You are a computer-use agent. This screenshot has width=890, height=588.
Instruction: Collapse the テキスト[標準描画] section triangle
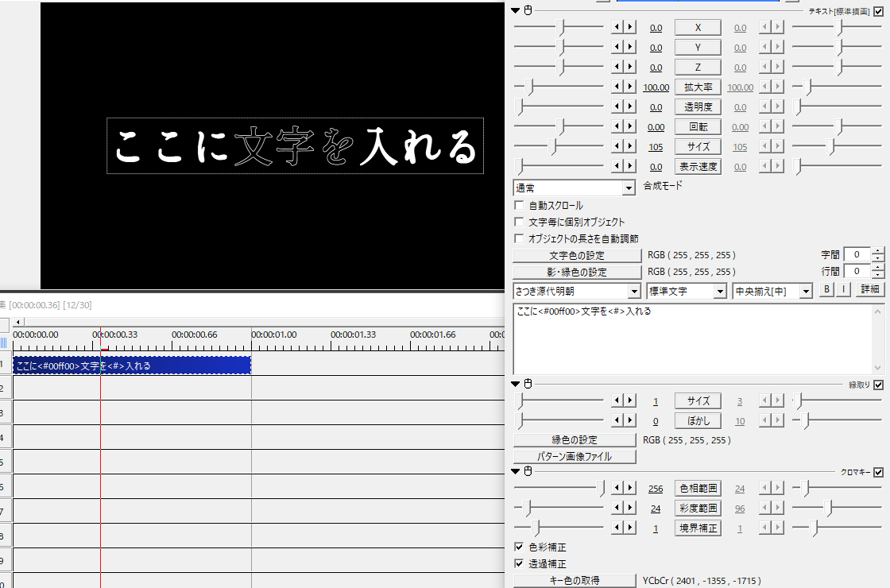[516, 10]
